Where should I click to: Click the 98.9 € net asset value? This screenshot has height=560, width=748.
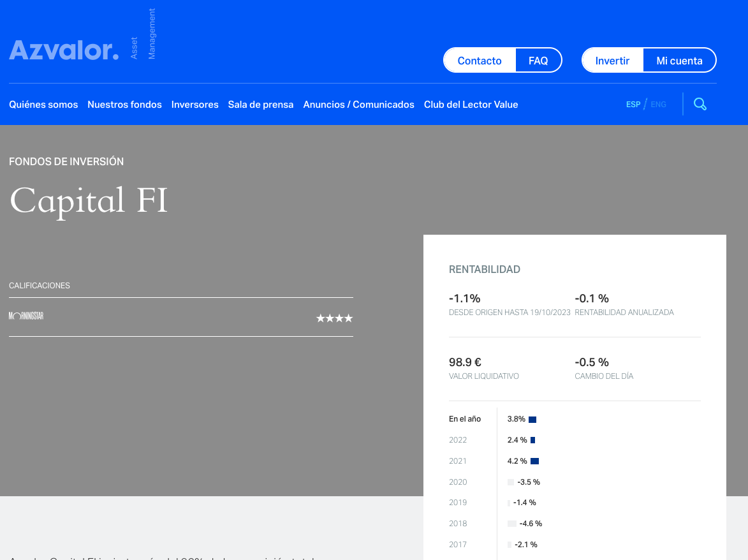(x=465, y=362)
